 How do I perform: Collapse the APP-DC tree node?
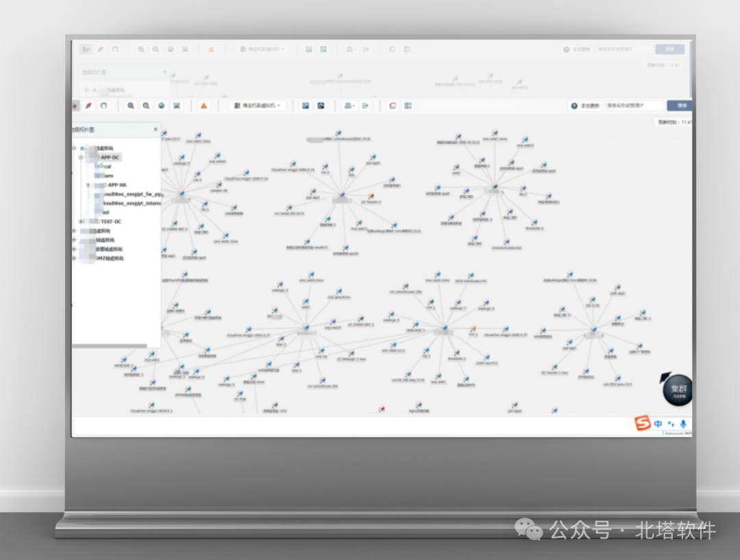[81, 157]
